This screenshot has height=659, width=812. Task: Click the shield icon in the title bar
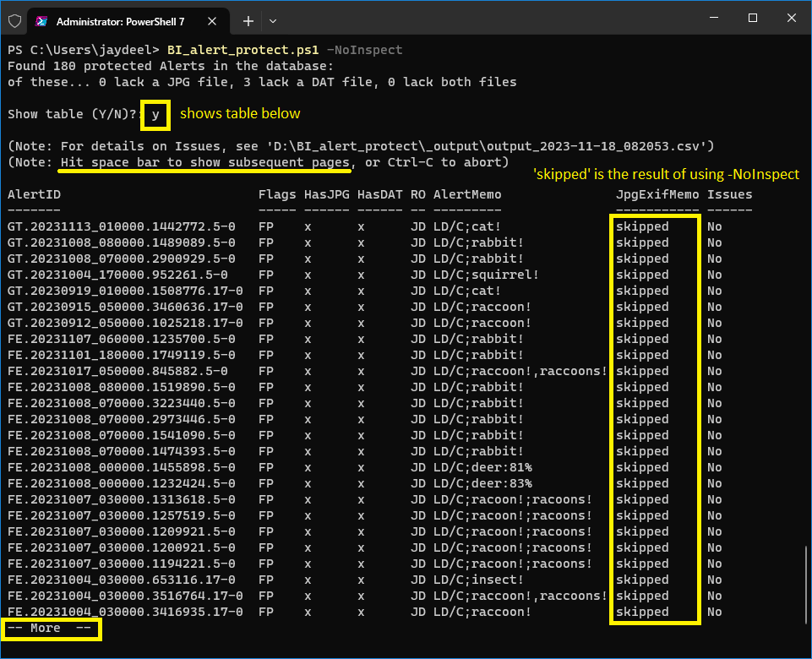click(x=14, y=19)
